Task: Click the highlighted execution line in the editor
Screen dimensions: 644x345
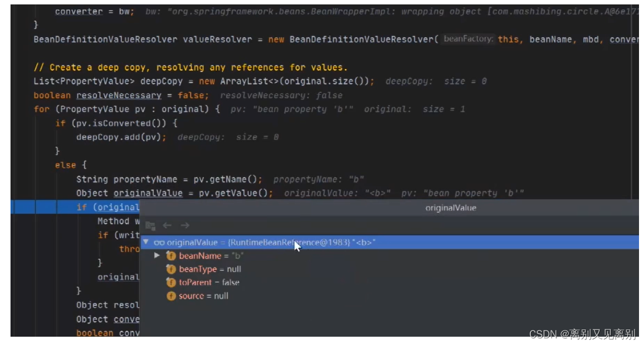Action: (75, 207)
